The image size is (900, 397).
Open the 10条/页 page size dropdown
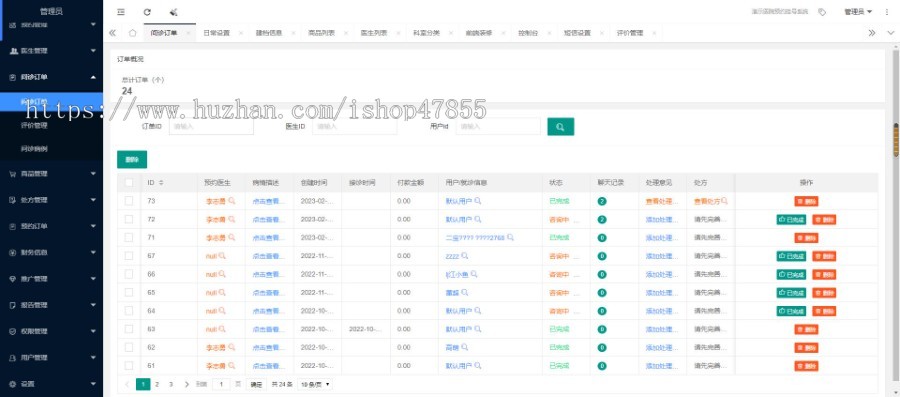pos(315,384)
